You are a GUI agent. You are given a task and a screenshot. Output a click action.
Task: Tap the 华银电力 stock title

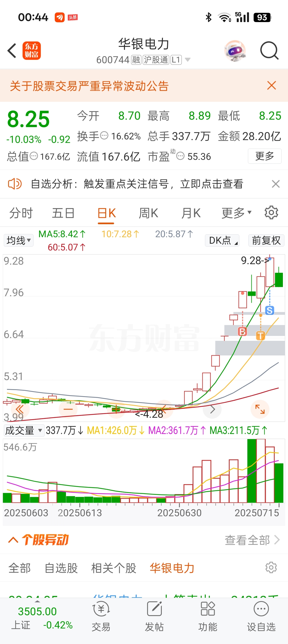[x=144, y=44]
